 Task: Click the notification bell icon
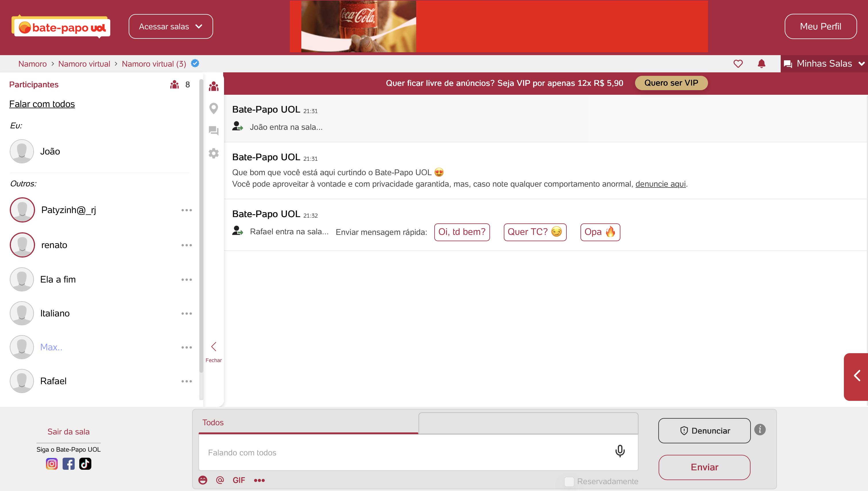tap(761, 64)
